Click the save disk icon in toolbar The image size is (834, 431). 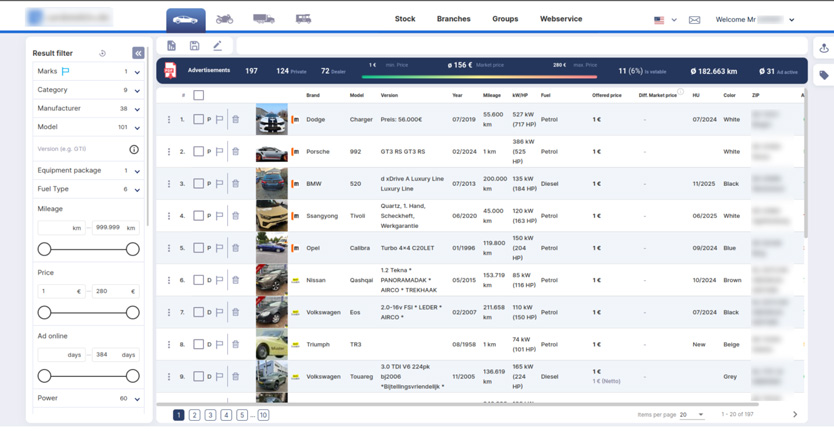tap(194, 46)
